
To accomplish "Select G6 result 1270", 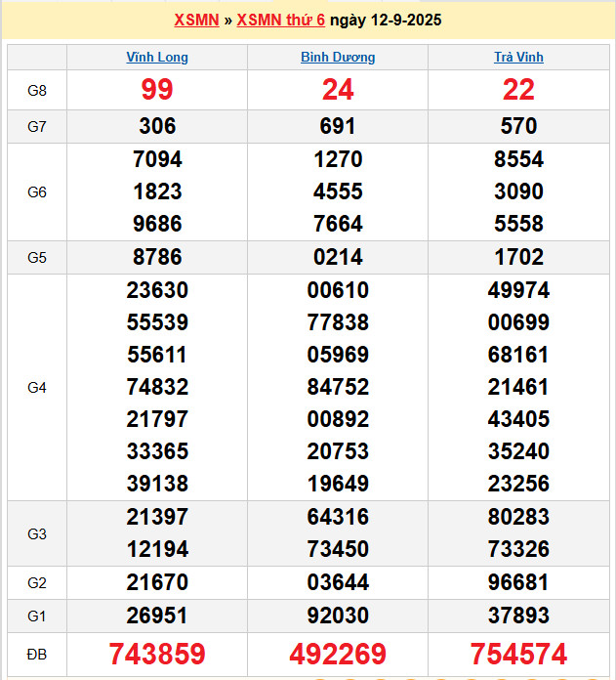I will pyautogui.click(x=338, y=159).
